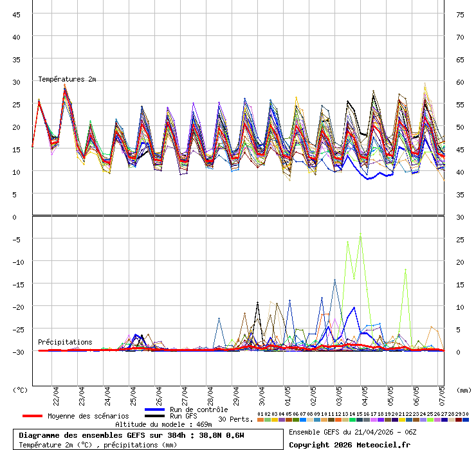Click the Altitude du modele 469m text

(x=163, y=424)
